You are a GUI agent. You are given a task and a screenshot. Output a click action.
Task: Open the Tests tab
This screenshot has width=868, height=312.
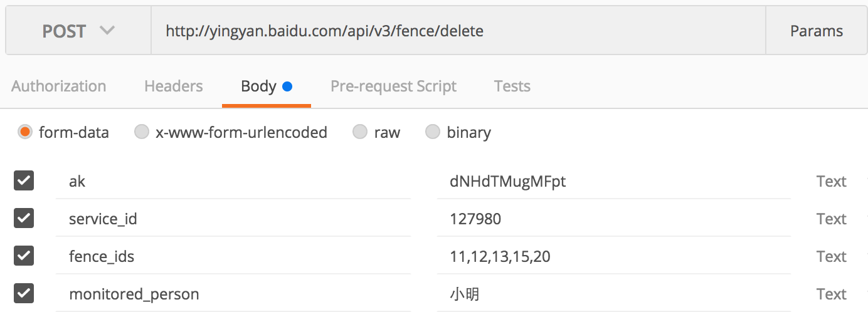512,86
